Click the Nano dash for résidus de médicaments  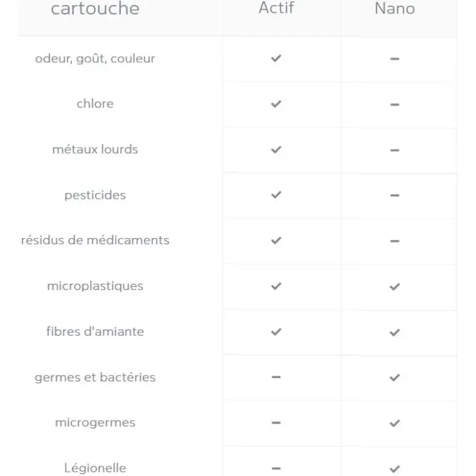pyautogui.click(x=394, y=241)
